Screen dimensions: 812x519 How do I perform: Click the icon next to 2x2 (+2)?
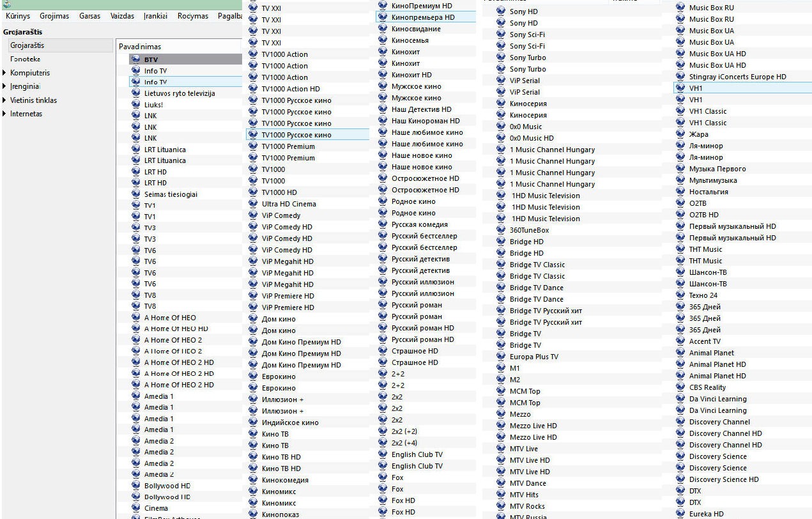pyautogui.click(x=383, y=431)
